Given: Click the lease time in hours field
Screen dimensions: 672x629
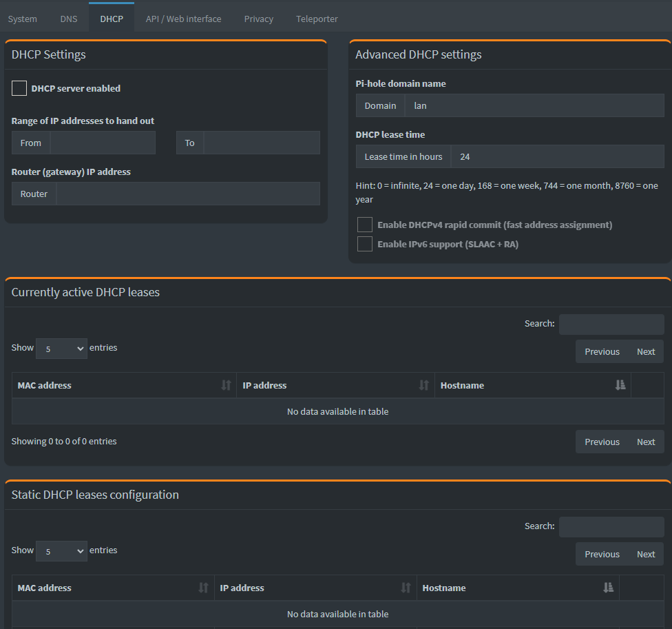Looking at the screenshot, I should click(557, 156).
